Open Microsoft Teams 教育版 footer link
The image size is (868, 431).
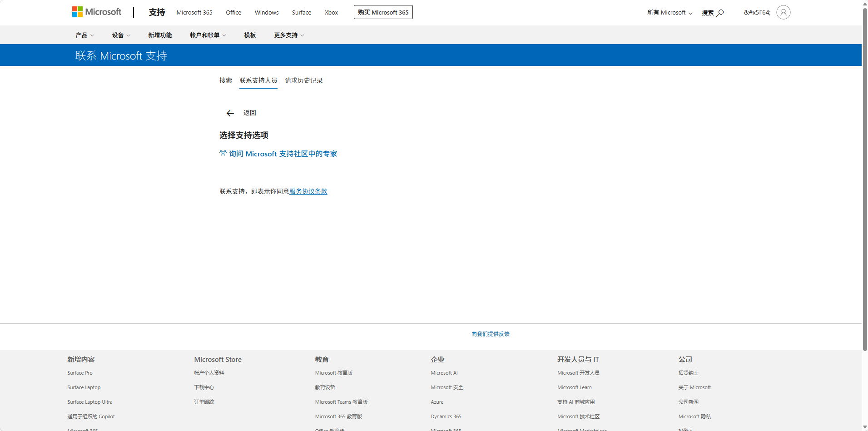(342, 402)
